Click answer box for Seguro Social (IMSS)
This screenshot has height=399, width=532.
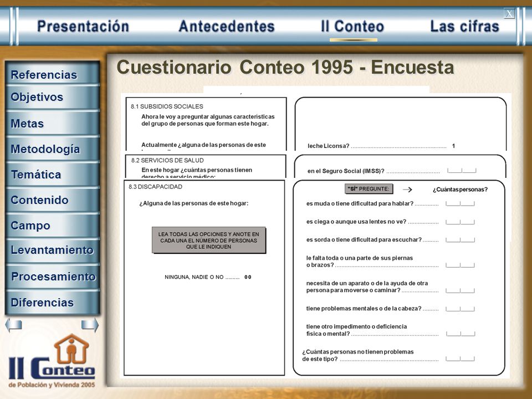pos(462,171)
